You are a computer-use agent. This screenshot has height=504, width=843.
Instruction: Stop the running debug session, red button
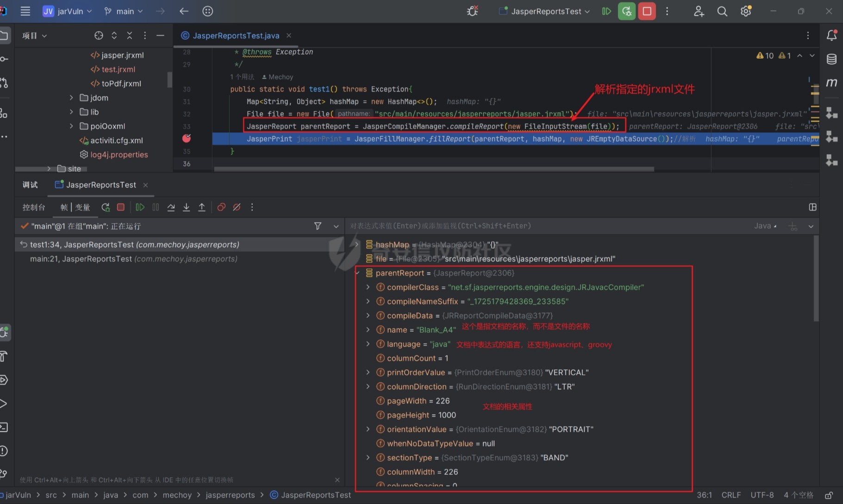point(647,11)
